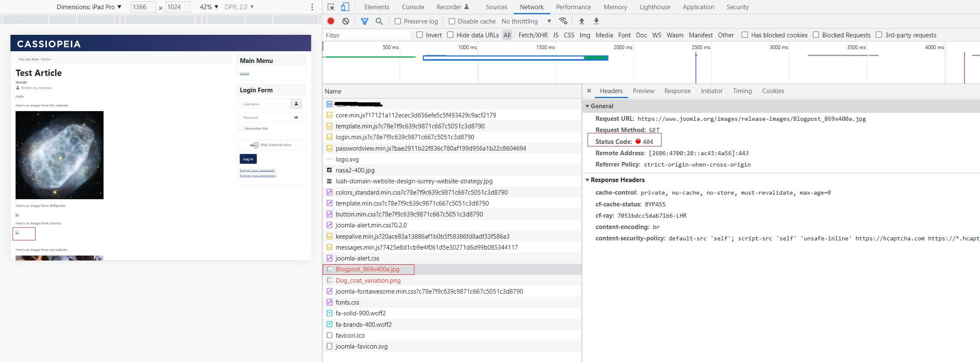
Task: Activate the inspect element picker icon
Action: pos(331,7)
